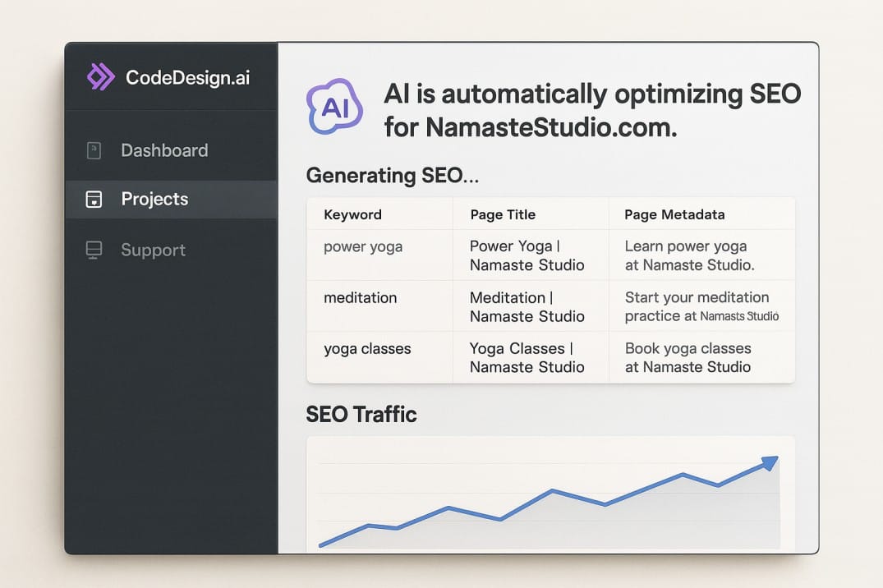
Task: Click the Page Metadata column header
Action: click(674, 214)
